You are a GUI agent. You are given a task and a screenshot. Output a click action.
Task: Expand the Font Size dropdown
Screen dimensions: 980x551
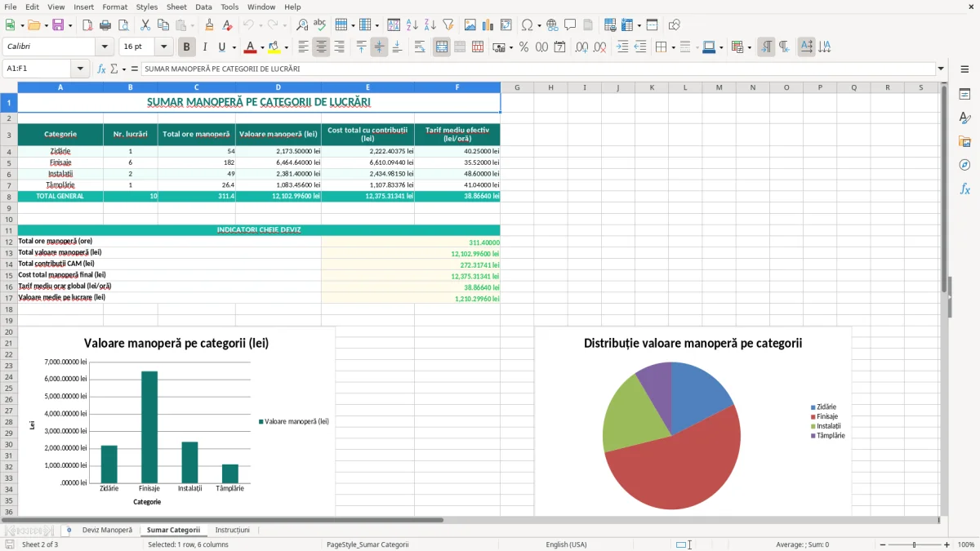[164, 47]
